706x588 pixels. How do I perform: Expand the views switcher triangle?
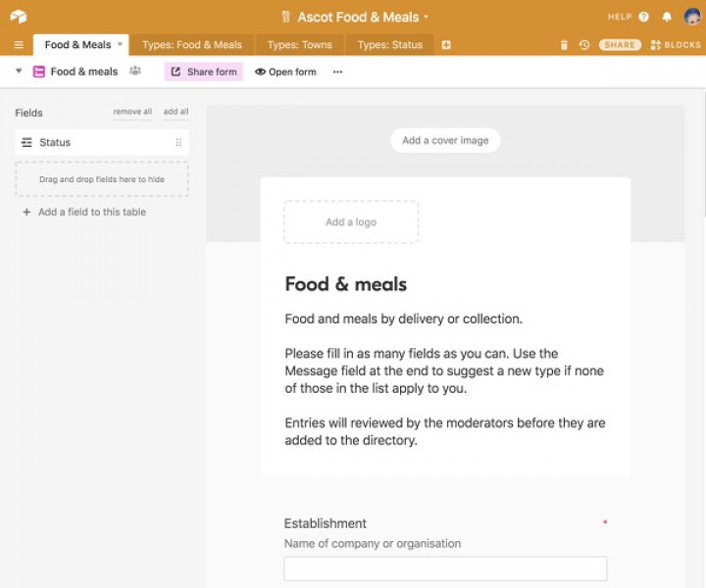[19, 72]
